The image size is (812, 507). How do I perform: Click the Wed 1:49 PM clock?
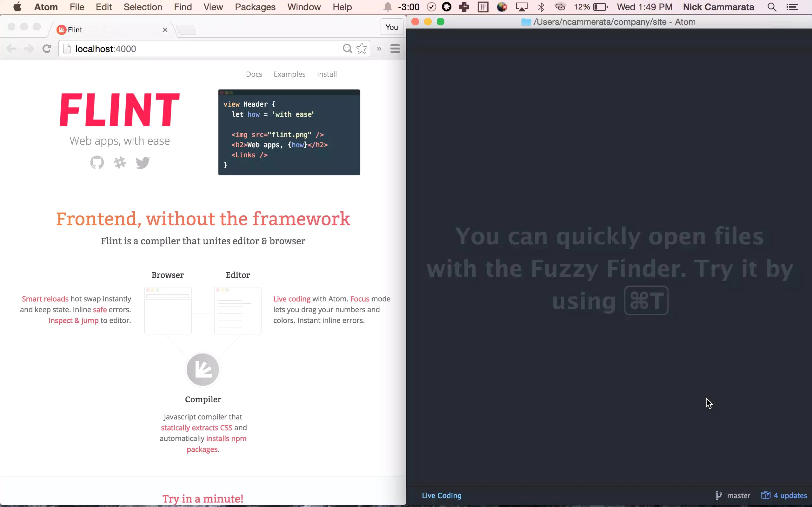644,7
